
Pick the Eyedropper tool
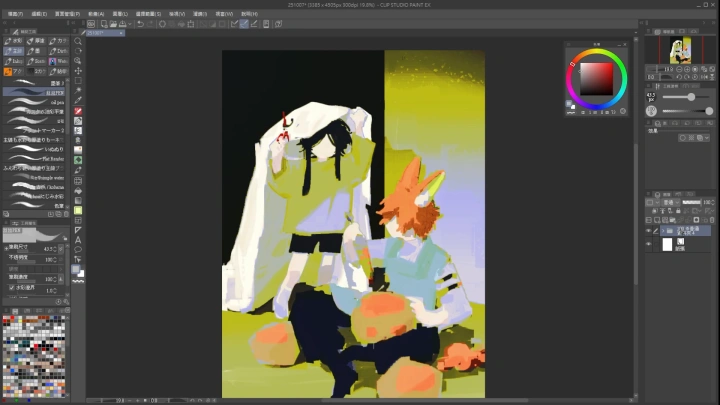(x=78, y=100)
